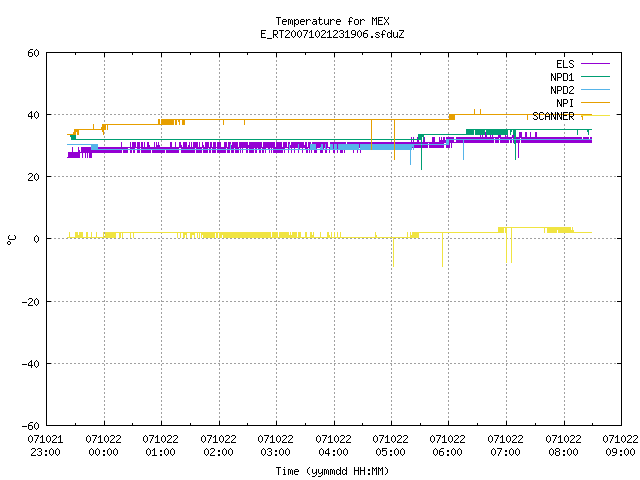Click the x-axis tick label 071022 00:00

(x=104, y=446)
